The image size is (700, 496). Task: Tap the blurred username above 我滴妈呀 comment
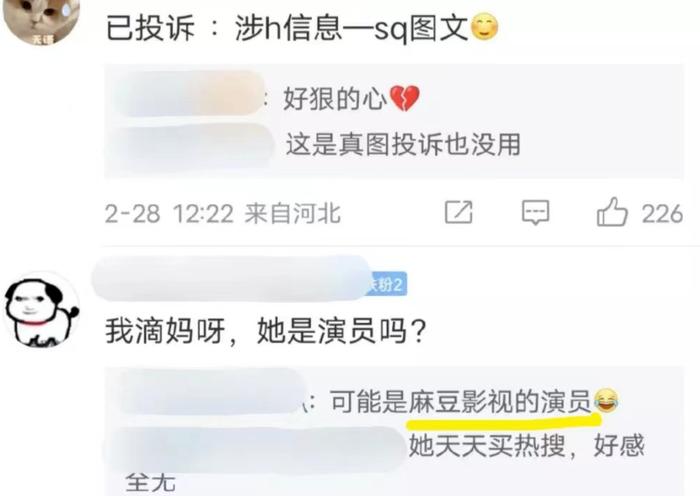click(x=231, y=279)
